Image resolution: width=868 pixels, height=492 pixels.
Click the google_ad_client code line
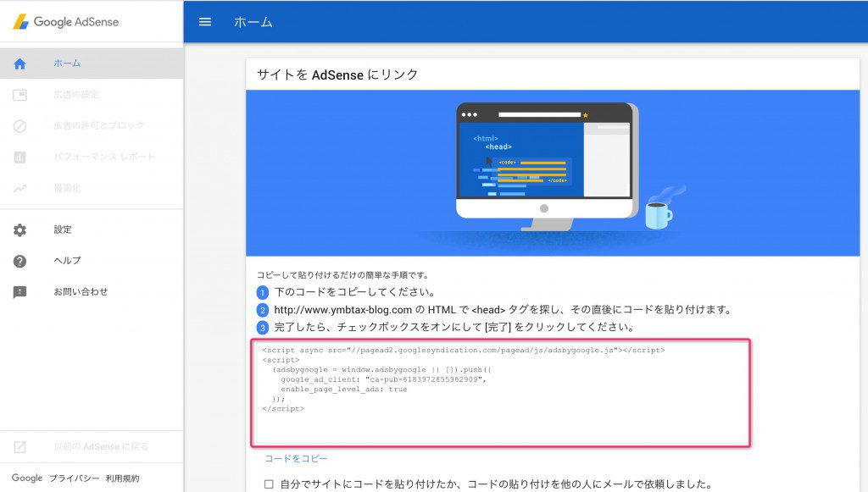tap(383, 379)
